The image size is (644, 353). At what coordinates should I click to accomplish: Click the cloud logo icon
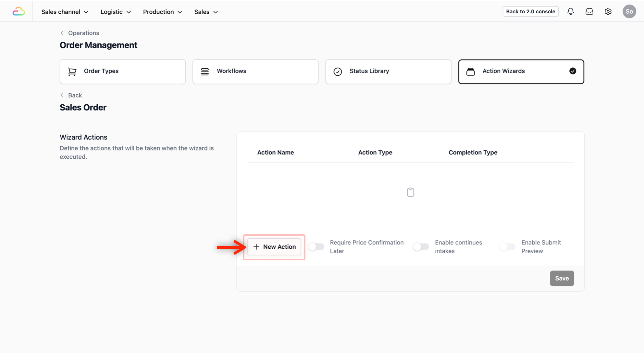19,12
